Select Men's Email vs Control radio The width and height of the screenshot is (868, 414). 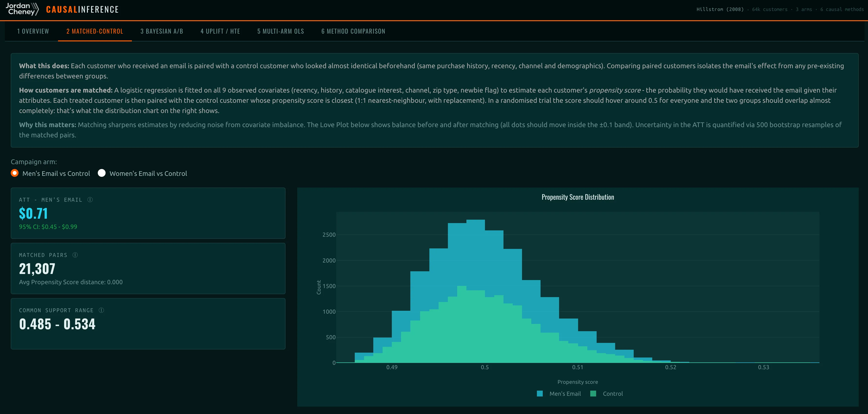15,173
